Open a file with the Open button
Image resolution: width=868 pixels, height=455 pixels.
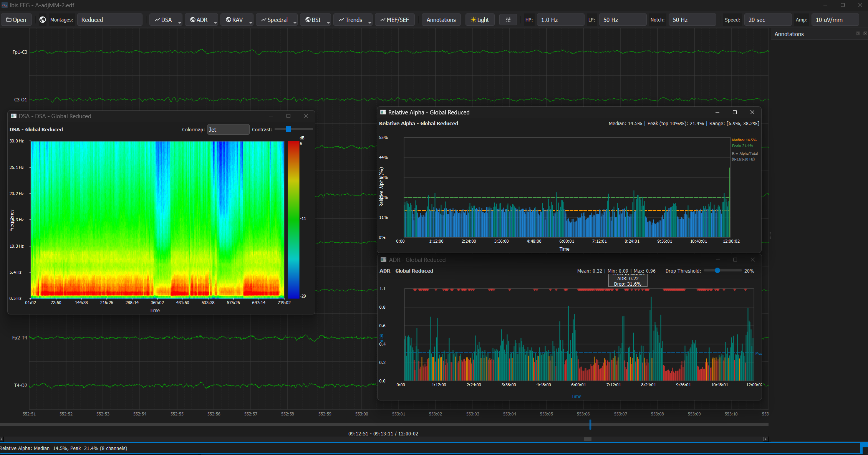click(x=16, y=20)
